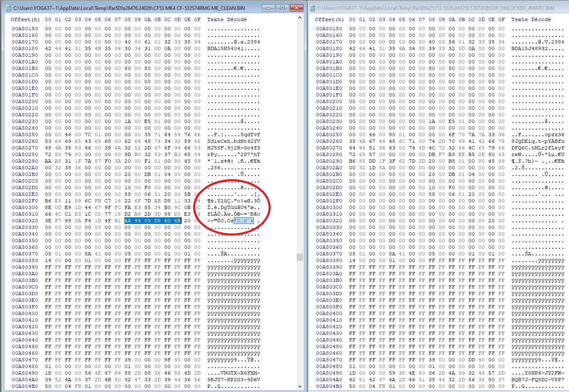Activate the SOP_UNLOCKED_4MATIC.BIN window via its title text
Viewport: 569px width, 392px height.
coord(436,8)
